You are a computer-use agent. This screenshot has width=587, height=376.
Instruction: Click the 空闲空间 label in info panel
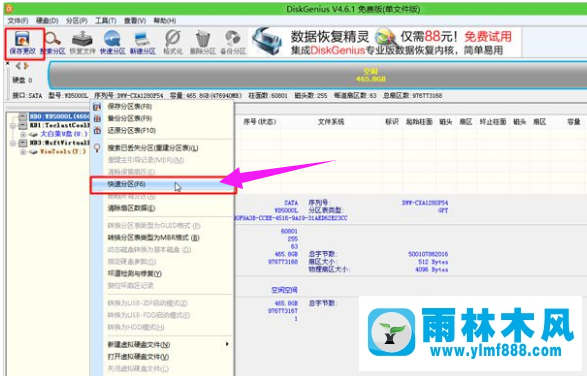pyautogui.click(x=284, y=290)
